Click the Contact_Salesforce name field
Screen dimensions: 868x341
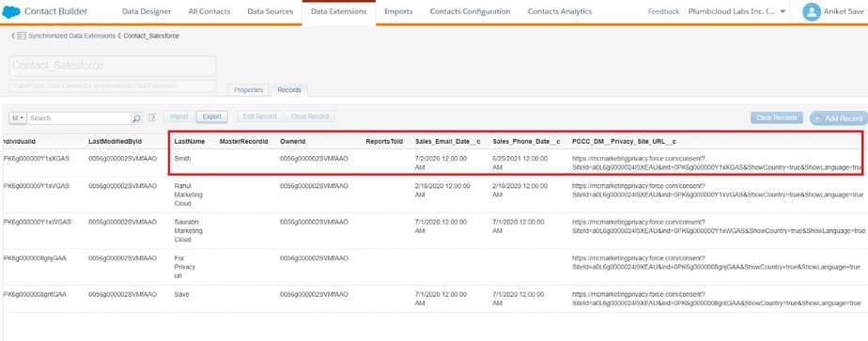point(113,66)
